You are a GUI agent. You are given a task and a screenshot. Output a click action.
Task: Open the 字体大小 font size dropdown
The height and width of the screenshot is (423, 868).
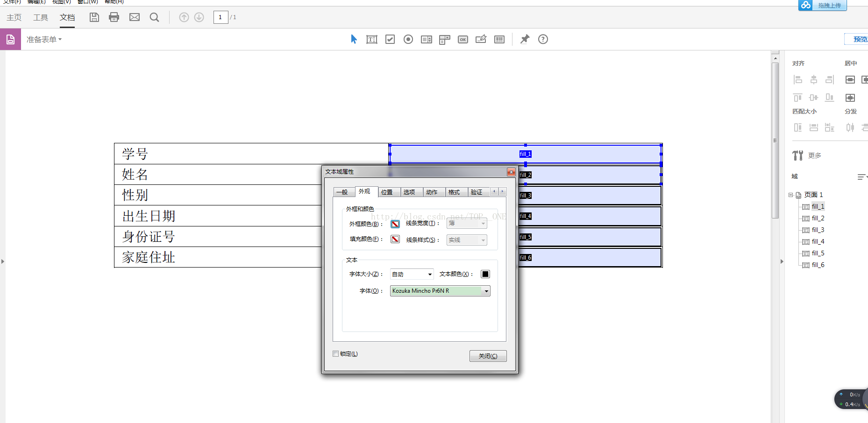tap(412, 274)
